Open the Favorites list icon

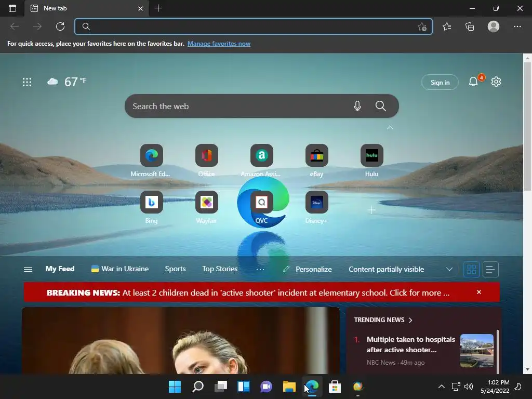point(447,26)
